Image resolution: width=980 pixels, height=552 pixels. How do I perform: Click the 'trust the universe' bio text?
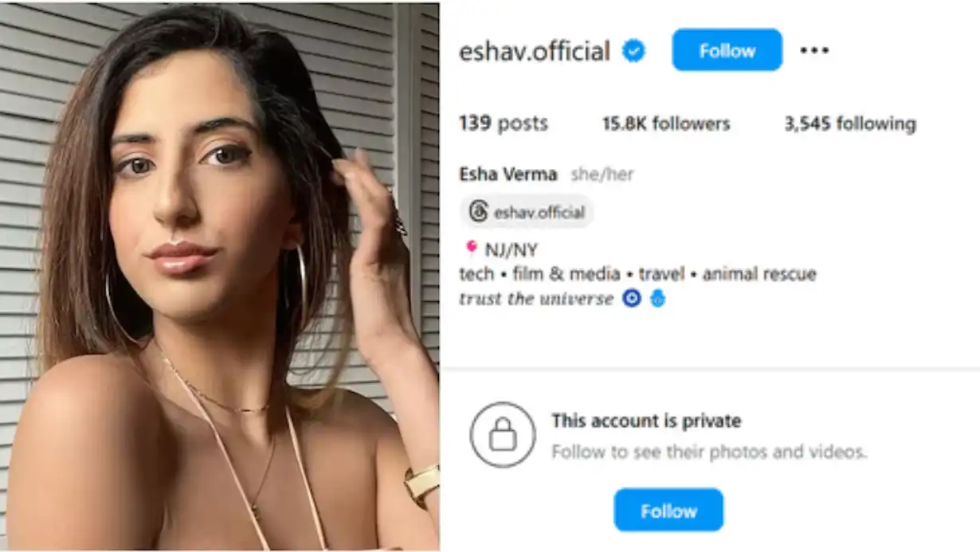(536, 299)
